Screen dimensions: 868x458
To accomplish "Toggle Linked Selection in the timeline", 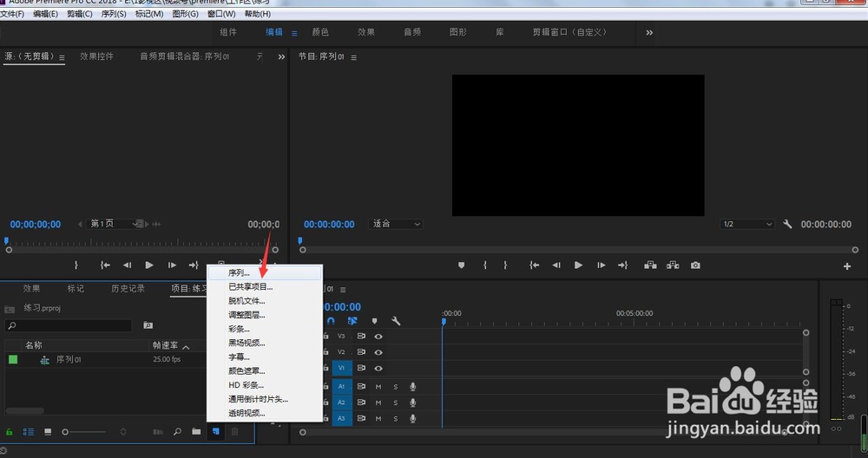I will coord(352,321).
